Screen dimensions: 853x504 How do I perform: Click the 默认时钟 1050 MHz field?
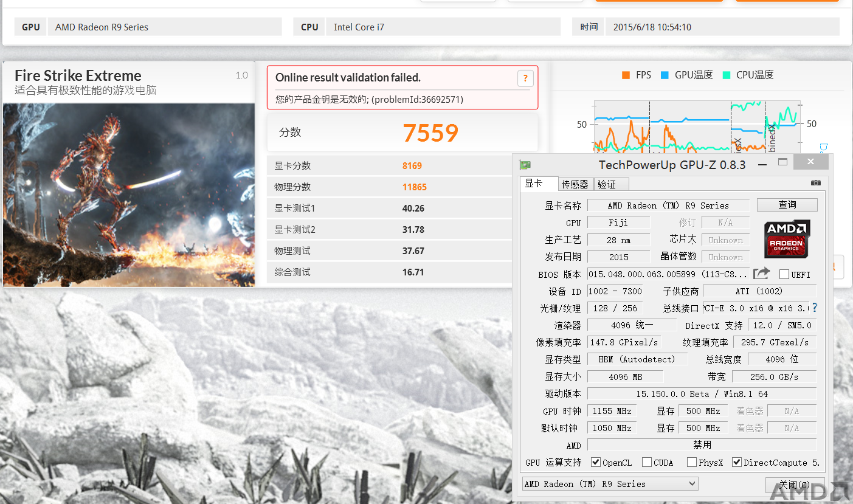coord(612,428)
